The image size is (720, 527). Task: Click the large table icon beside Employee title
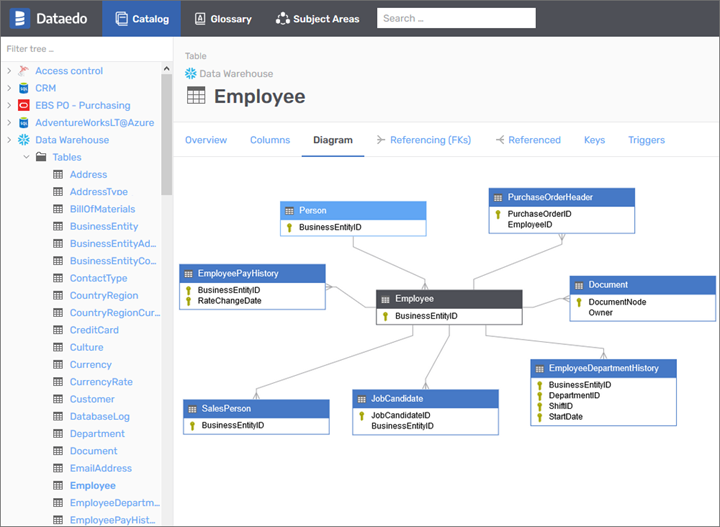pos(196,97)
